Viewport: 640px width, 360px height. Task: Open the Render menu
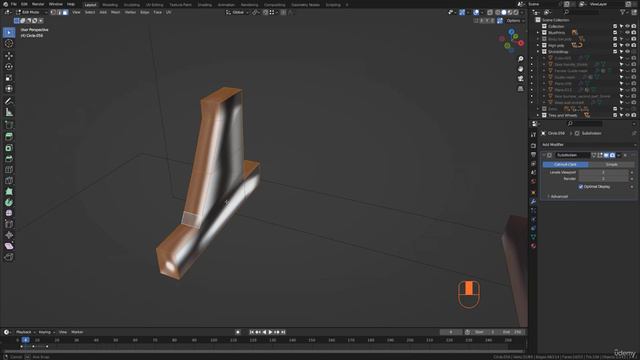[38, 4]
